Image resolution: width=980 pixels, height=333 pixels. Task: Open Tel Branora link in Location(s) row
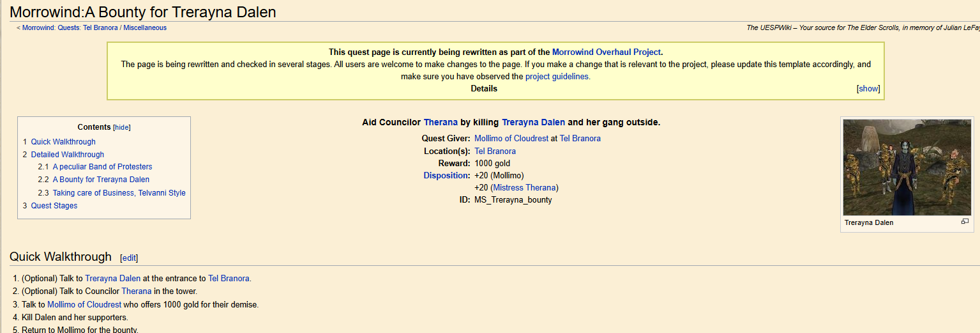coord(495,151)
